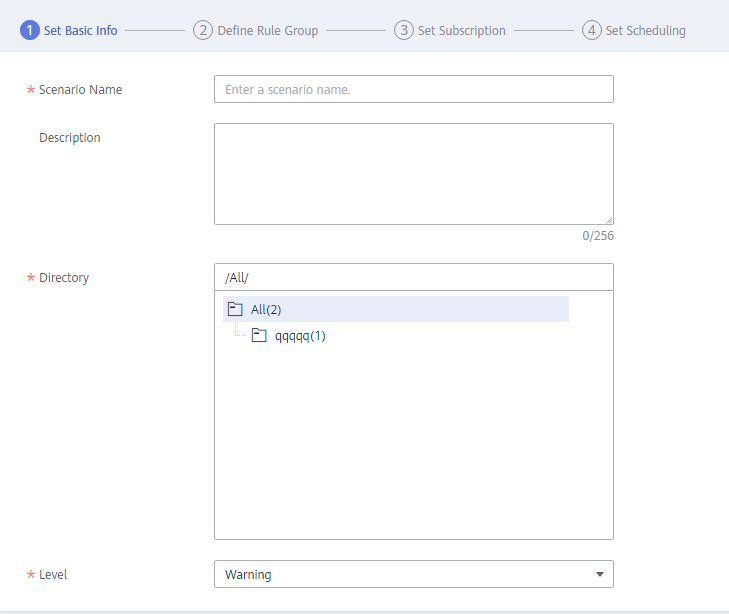This screenshot has height=614, width=729.
Task: Click the step 2 circle icon
Action: click(203, 30)
